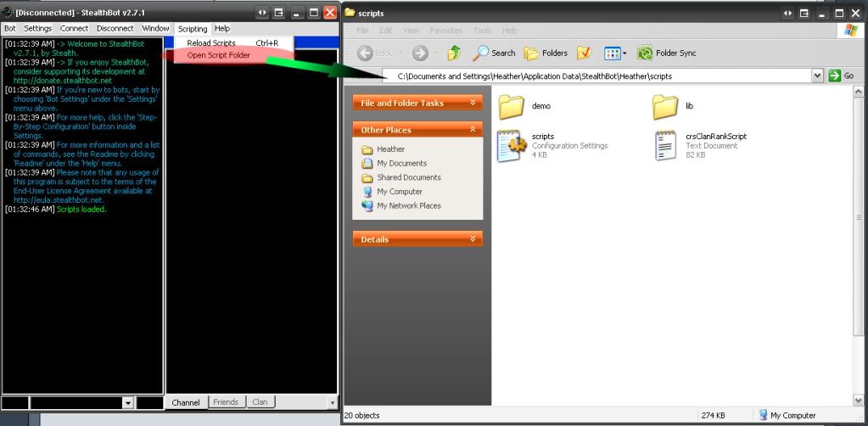Image resolution: width=868 pixels, height=426 pixels.
Task: Click the Explorer vertical scrollbar
Action: click(858, 216)
